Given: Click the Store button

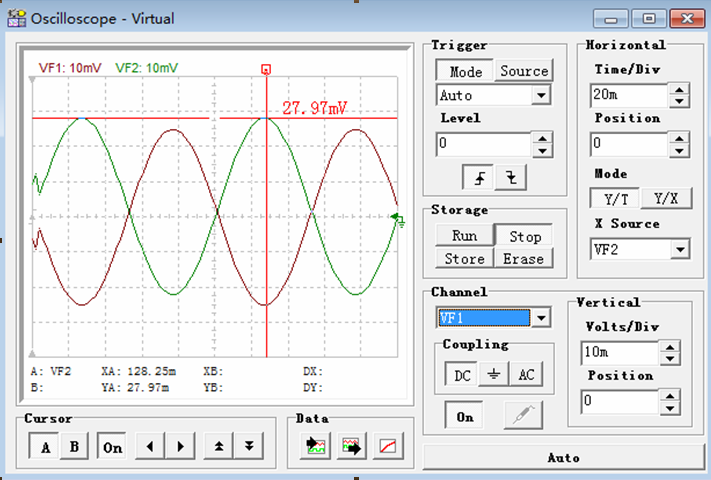Looking at the screenshot, I should (465, 258).
